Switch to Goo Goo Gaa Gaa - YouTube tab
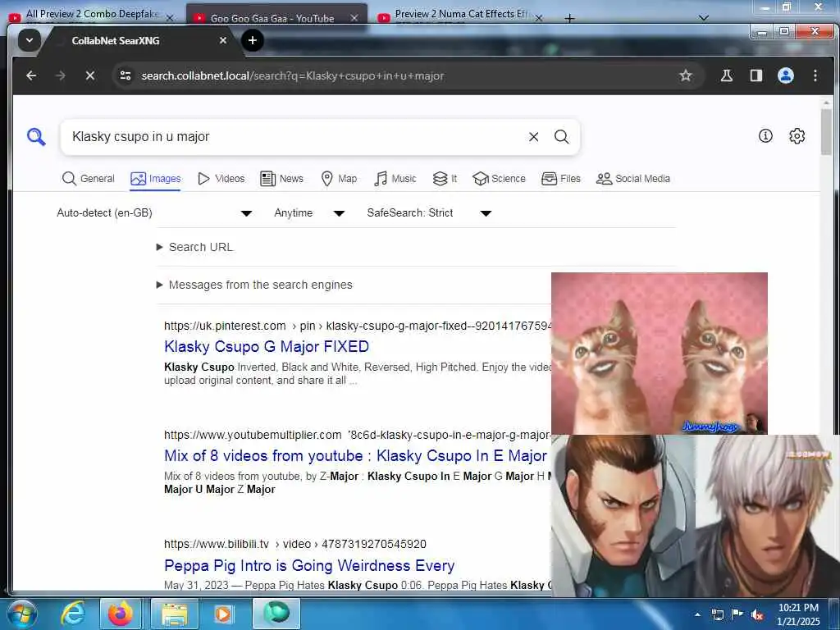840x630 pixels. (272, 18)
